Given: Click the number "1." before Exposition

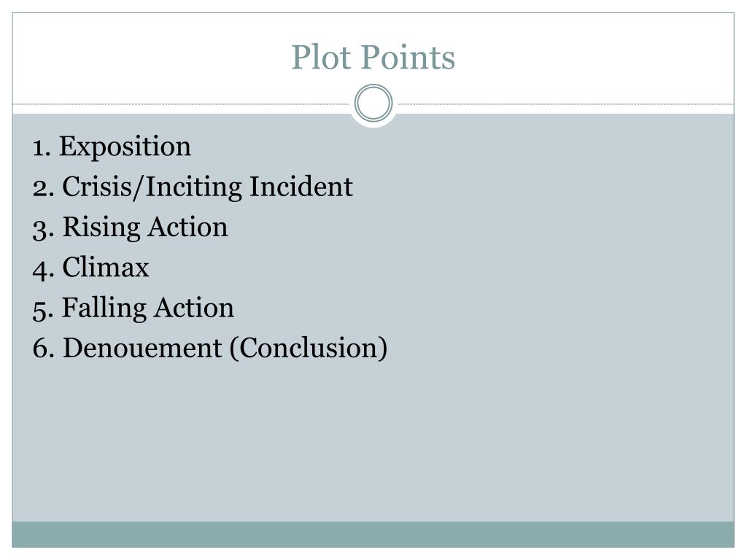Looking at the screenshot, I should [42, 147].
